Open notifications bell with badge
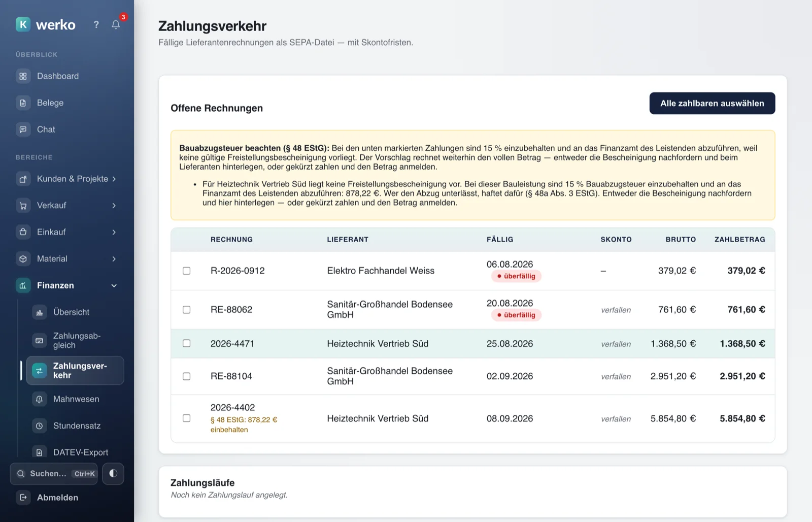Screen dimensions: 812x522 coord(116,24)
